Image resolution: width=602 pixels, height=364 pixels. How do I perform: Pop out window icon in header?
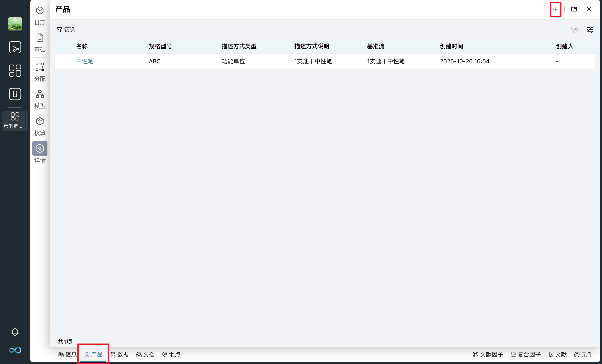pos(574,9)
